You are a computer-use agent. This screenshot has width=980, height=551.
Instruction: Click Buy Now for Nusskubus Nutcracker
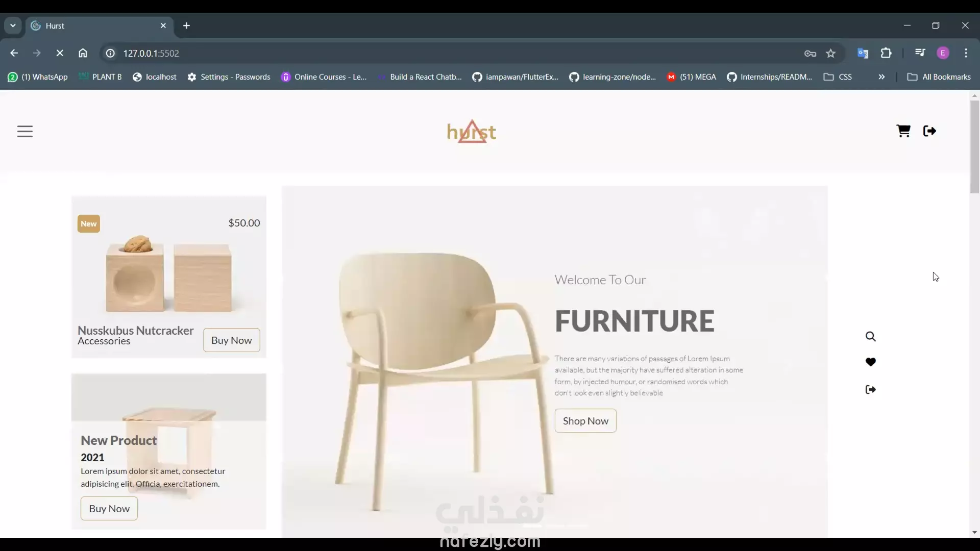click(x=232, y=340)
